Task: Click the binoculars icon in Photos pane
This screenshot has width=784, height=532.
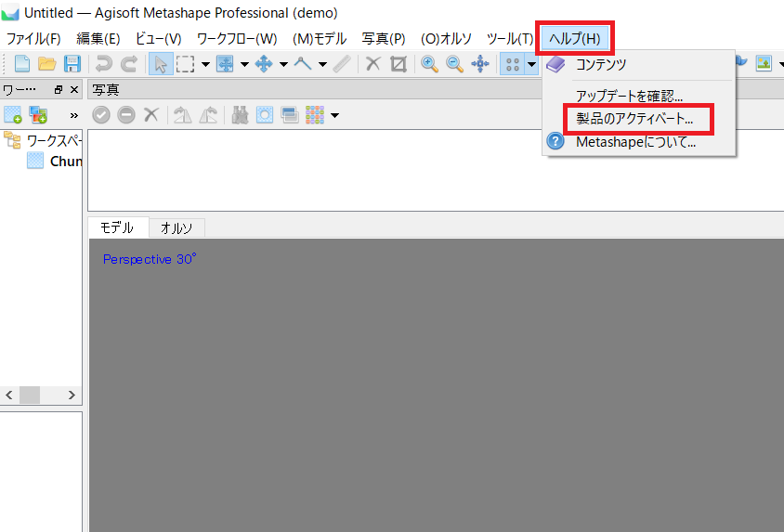Action: [240, 115]
